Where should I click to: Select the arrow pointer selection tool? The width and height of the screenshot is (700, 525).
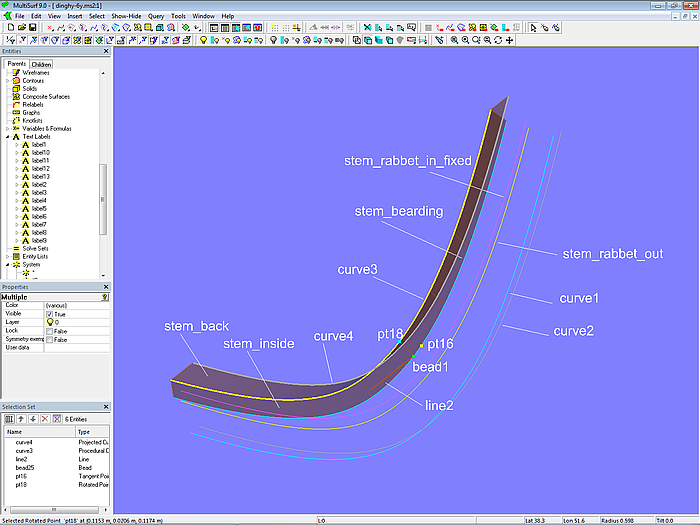click(x=535, y=28)
